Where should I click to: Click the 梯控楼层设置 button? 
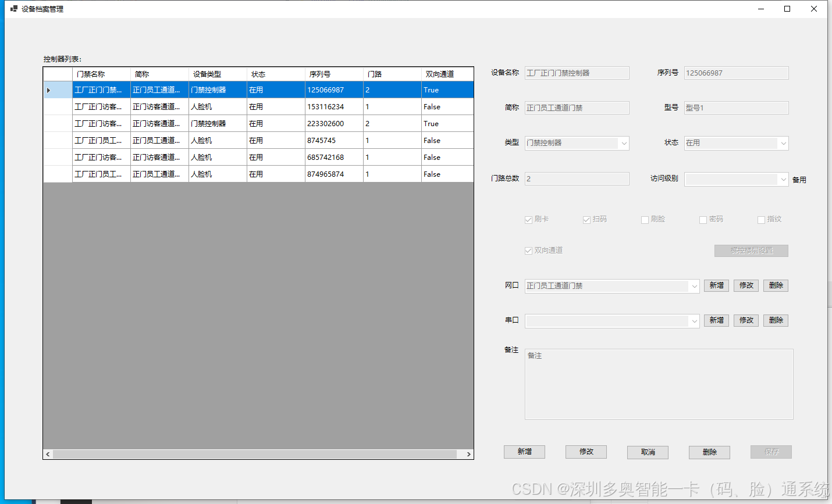tap(751, 251)
